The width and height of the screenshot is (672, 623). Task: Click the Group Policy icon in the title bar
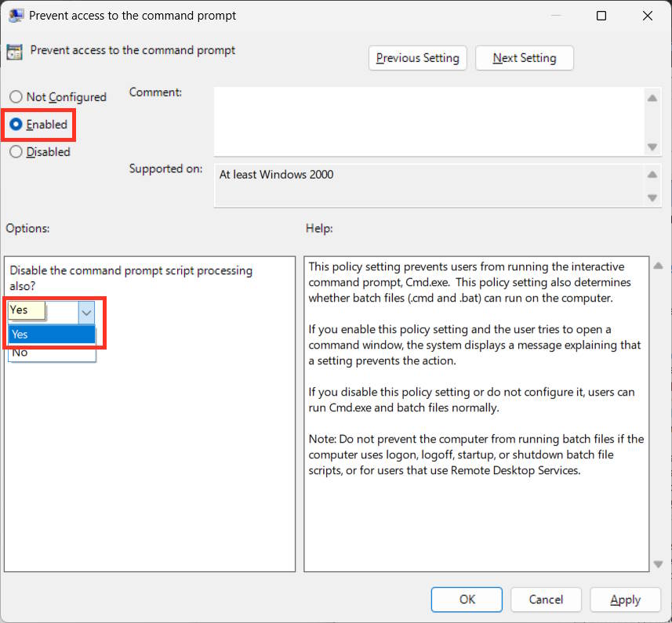pyautogui.click(x=16, y=15)
